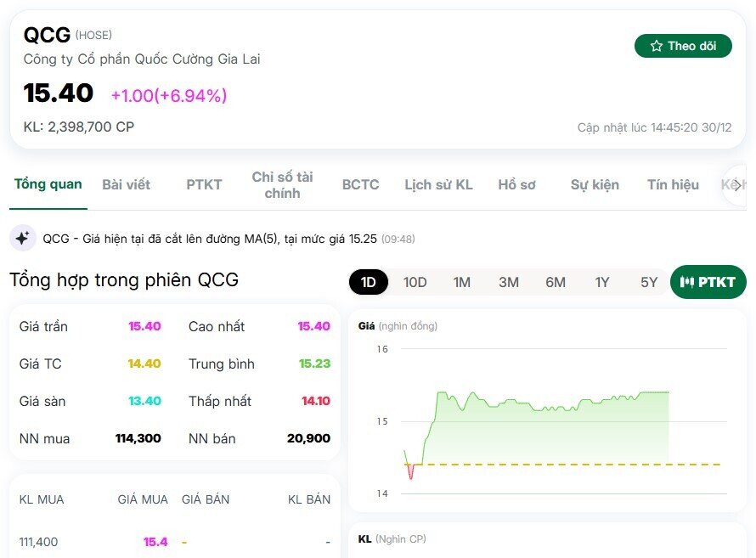Click the AI sparkle icon beside the QCG insight
The image size is (756, 558).
tap(23, 239)
